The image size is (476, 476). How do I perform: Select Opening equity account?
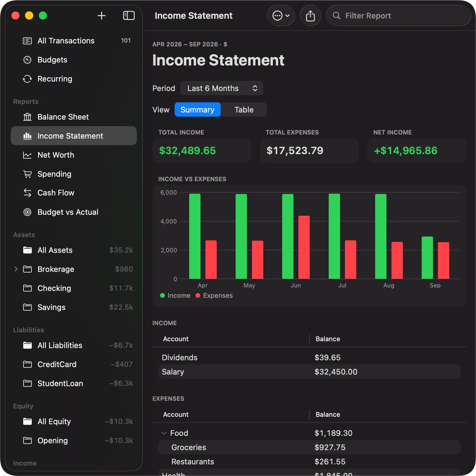[74, 441]
